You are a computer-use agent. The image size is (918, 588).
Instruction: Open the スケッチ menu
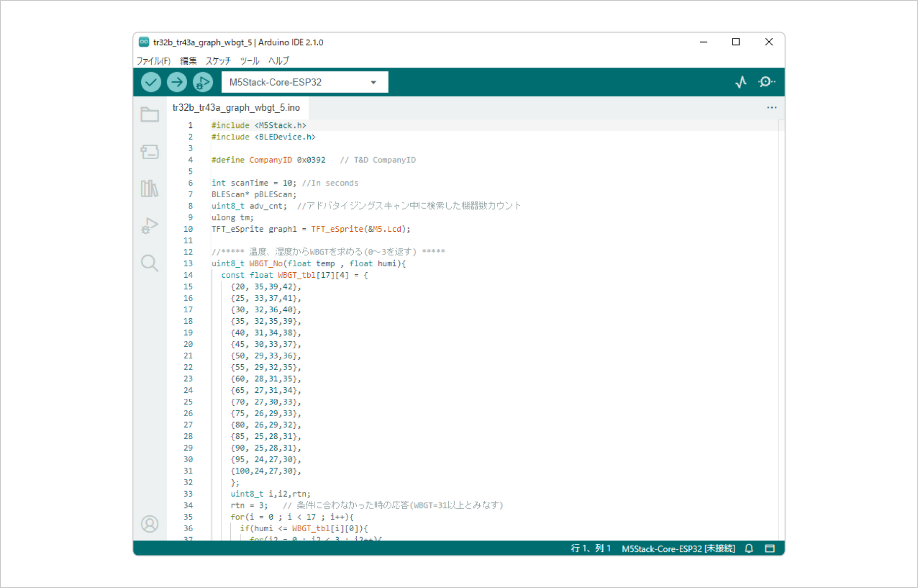(218, 61)
